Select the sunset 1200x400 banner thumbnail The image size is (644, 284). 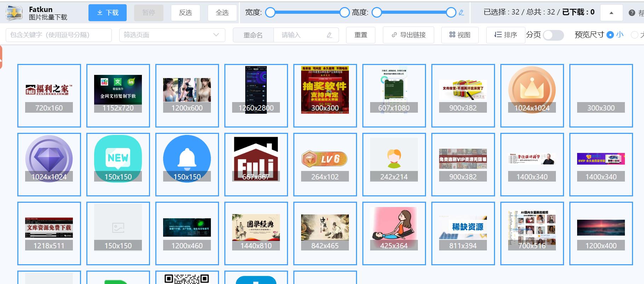[601, 233]
